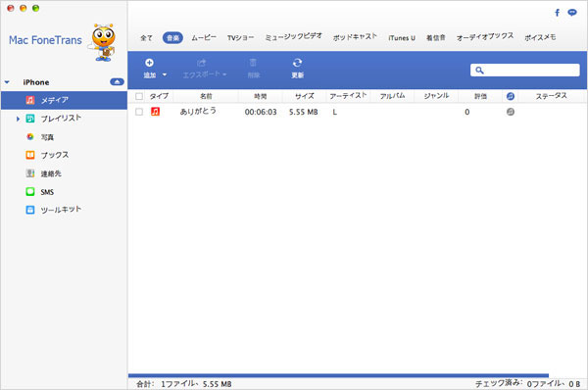The height and width of the screenshot is (390, 588).
Task: Click the 5.55 MB size cell
Action: tap(304, 112)
